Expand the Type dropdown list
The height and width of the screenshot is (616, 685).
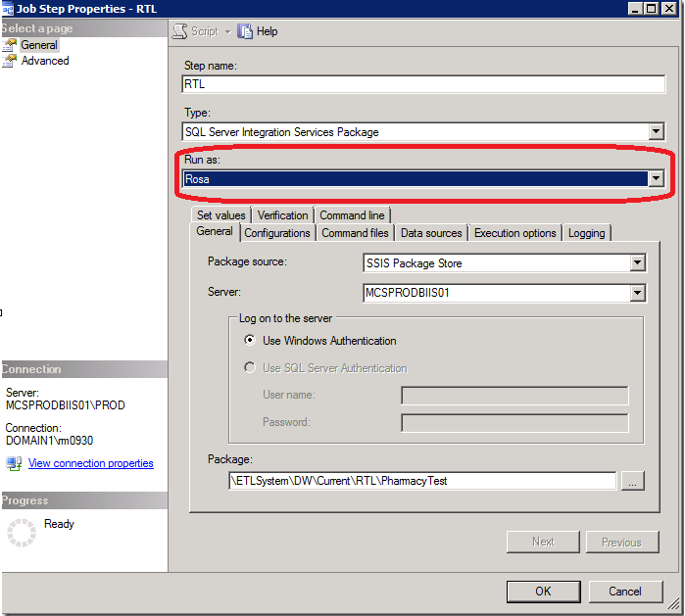pos(656,131)
